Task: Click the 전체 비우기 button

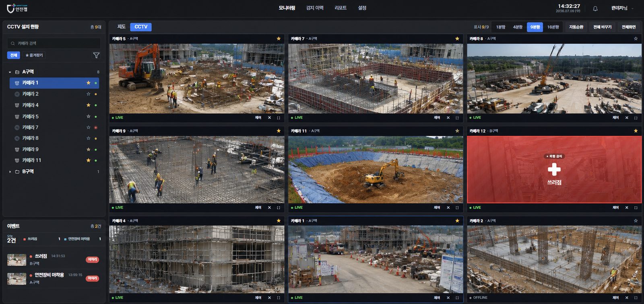Action: (602, 27)
